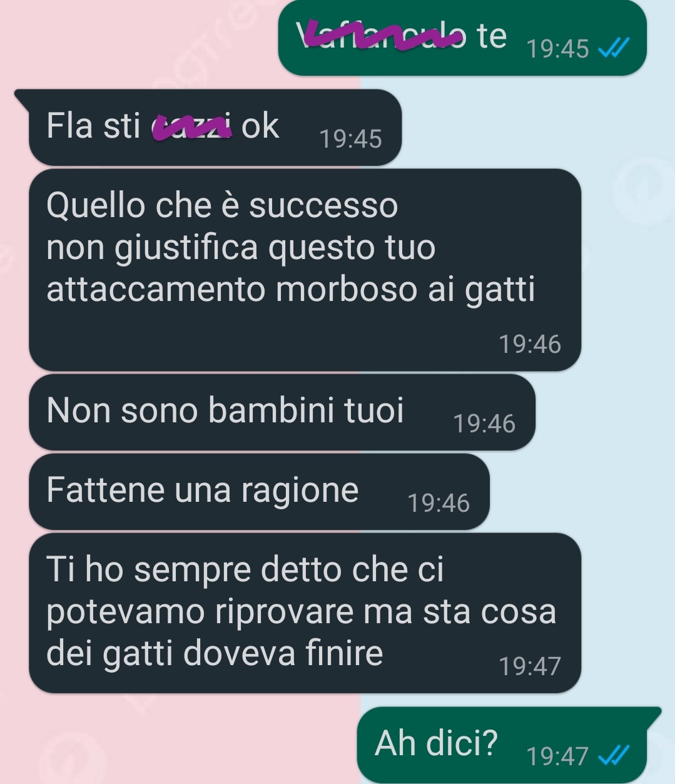Tap 19:47 timestamp on 'dei gatti doveva finire'

530,666
